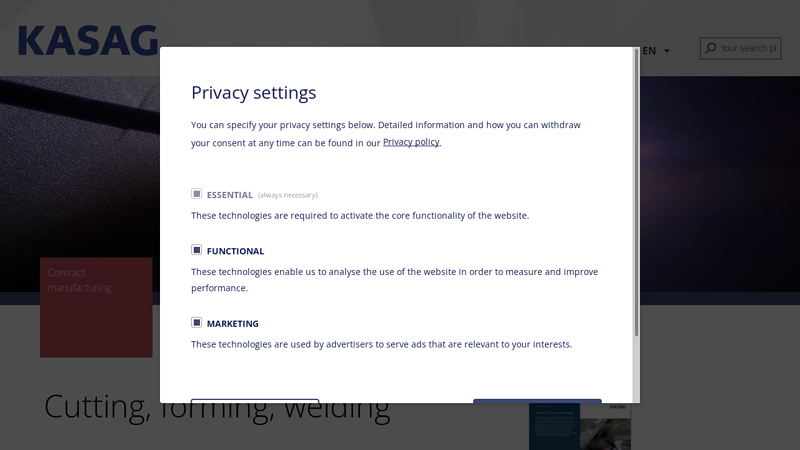
Task: Click the outlined button at dialog bottom left
Action: (x=255, y=401)
